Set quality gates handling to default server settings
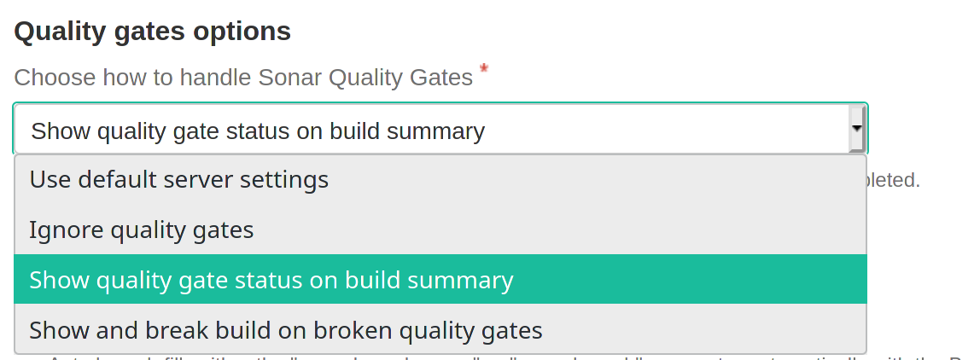This screenshot has width=980, height=360. coord(179,180)
